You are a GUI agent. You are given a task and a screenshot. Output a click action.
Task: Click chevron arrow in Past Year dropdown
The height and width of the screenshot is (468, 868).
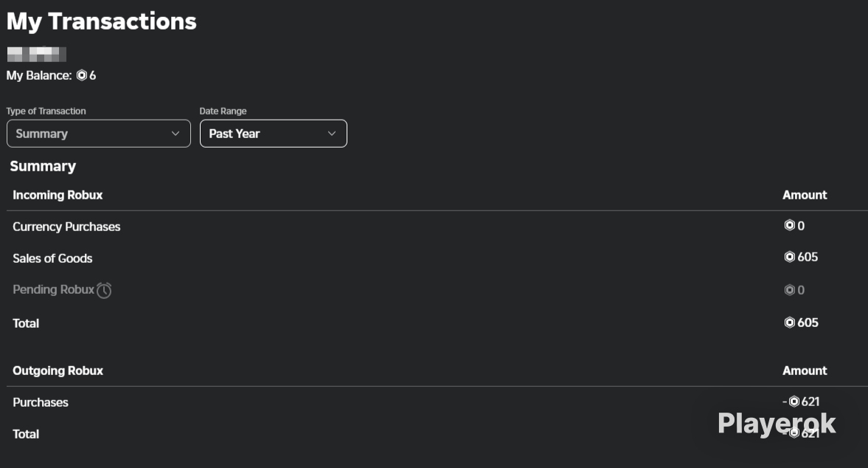[x=332, y=134]
